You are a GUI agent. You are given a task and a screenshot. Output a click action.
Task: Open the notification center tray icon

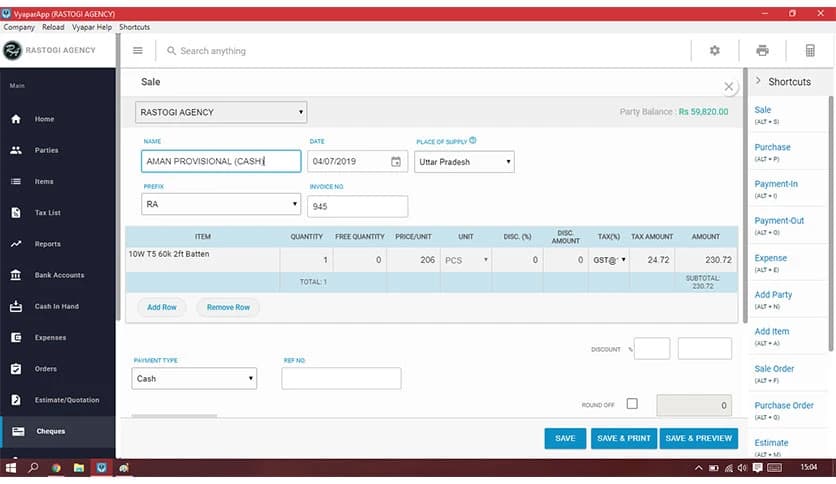pyautogui.click(x=758, y=467)
